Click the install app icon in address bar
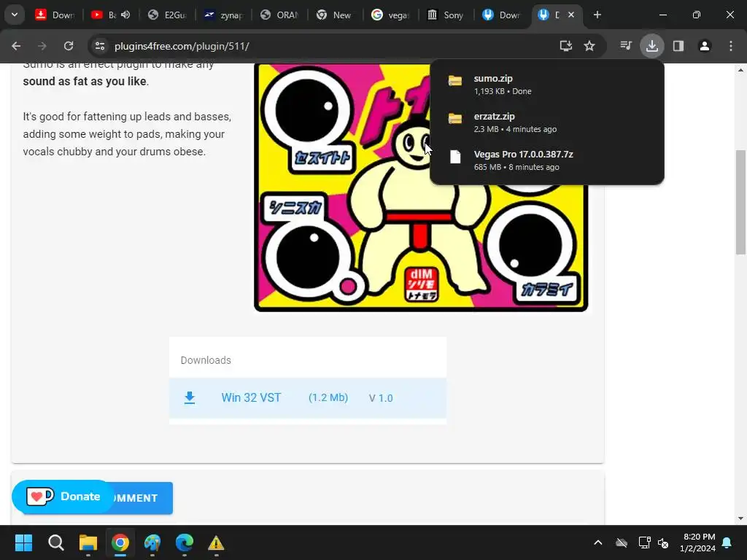The height and width of the screenshot is (560, 747). click(565, 46)
